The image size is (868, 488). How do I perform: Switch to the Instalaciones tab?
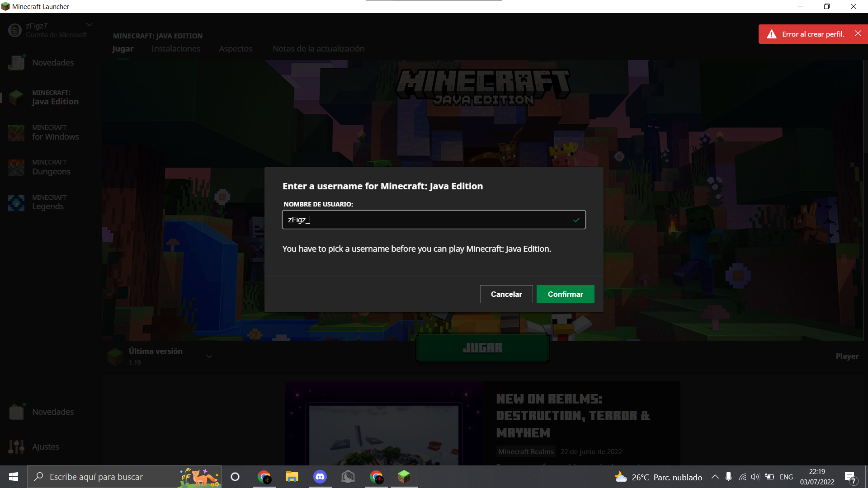(x=175, y=49)
